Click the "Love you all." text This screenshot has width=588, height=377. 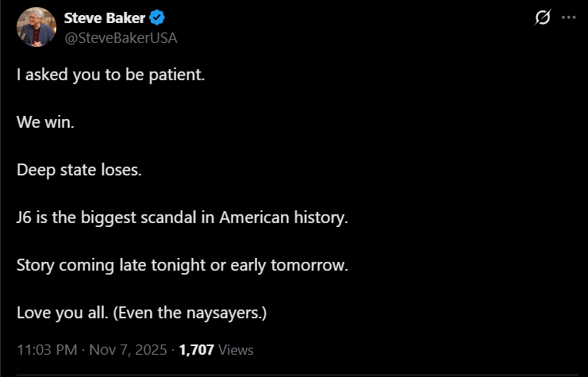tap(63, 312)
